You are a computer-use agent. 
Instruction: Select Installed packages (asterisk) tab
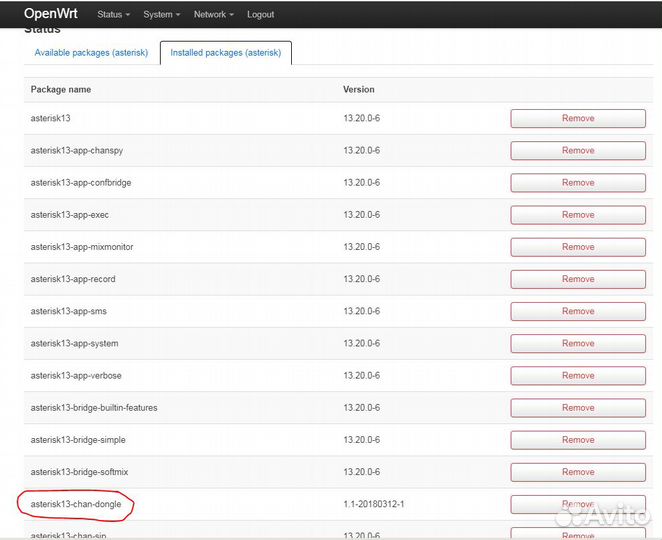(225, 53)
